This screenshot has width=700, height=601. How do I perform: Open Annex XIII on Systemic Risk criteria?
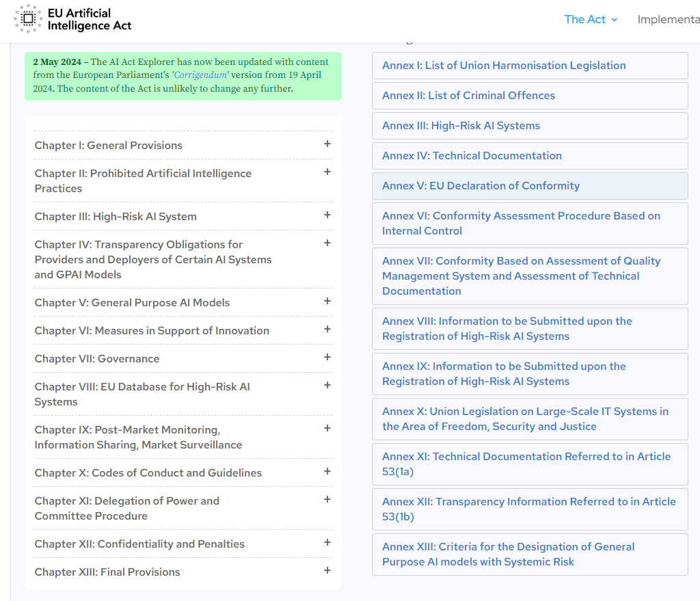(x=508, y=554)
